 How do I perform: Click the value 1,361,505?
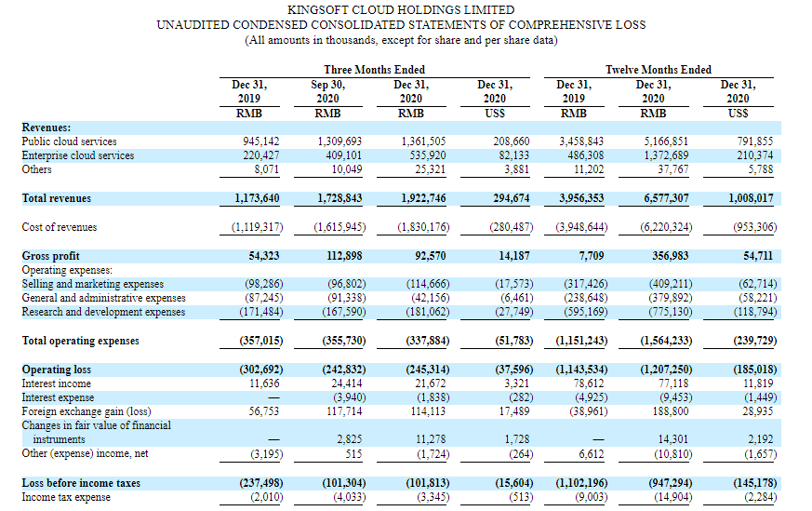point(423,141)
